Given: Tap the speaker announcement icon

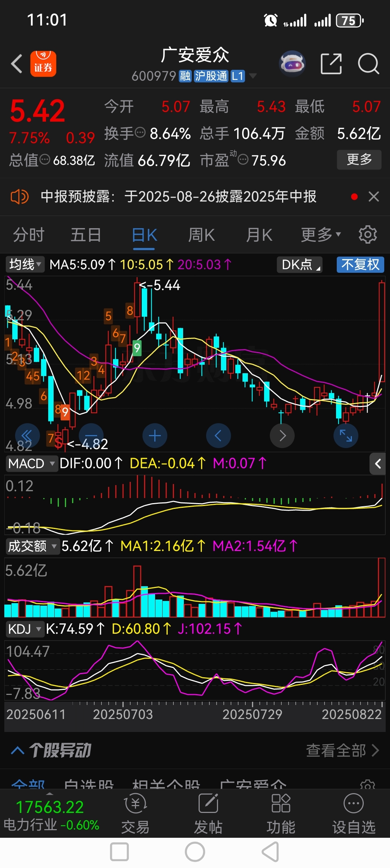Looking at the screenshot, I should (19, 197).
